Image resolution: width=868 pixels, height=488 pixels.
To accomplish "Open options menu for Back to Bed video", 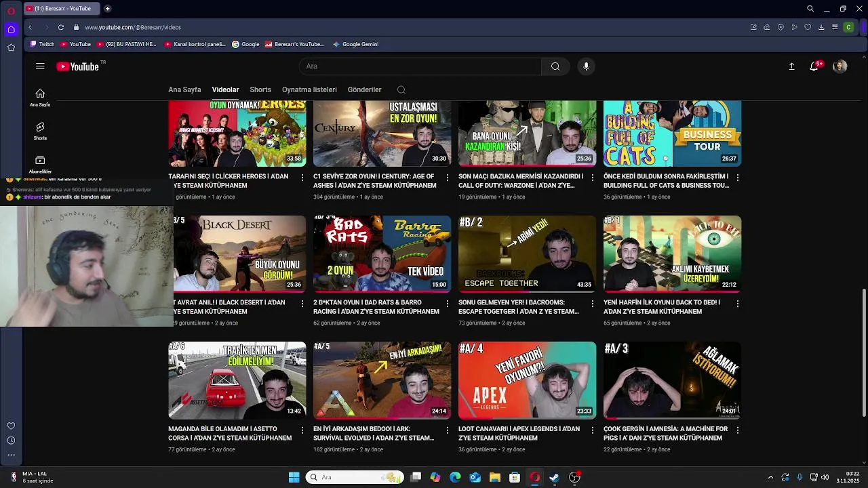I will coord(738,304).
